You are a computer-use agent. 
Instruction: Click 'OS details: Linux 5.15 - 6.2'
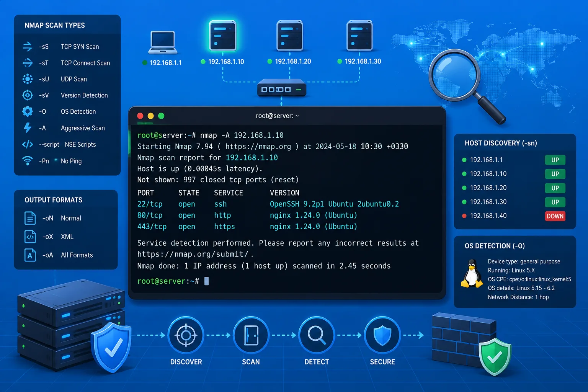pos(521,288)
